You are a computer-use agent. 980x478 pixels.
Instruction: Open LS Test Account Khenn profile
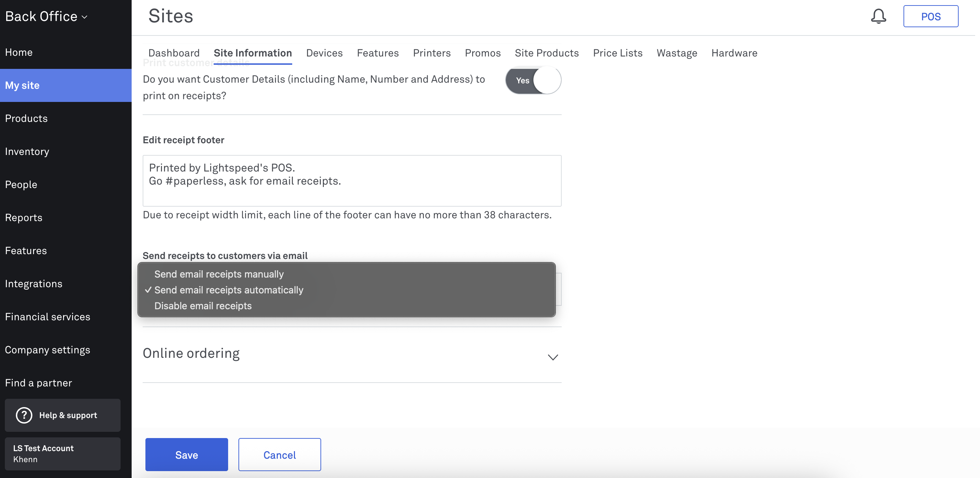(62, 453)
